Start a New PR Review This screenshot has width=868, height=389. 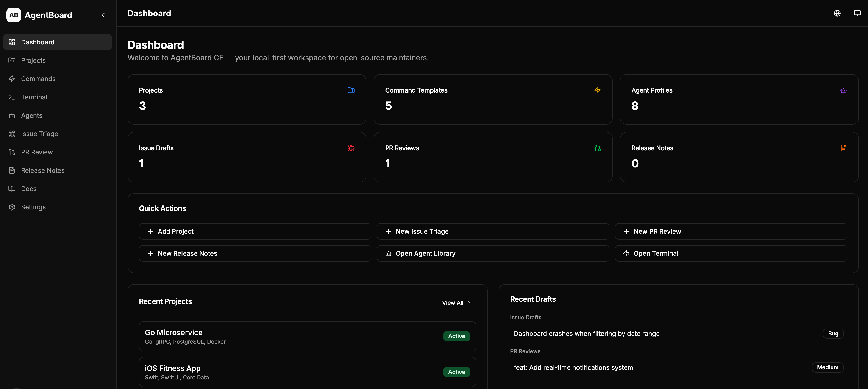731,232
